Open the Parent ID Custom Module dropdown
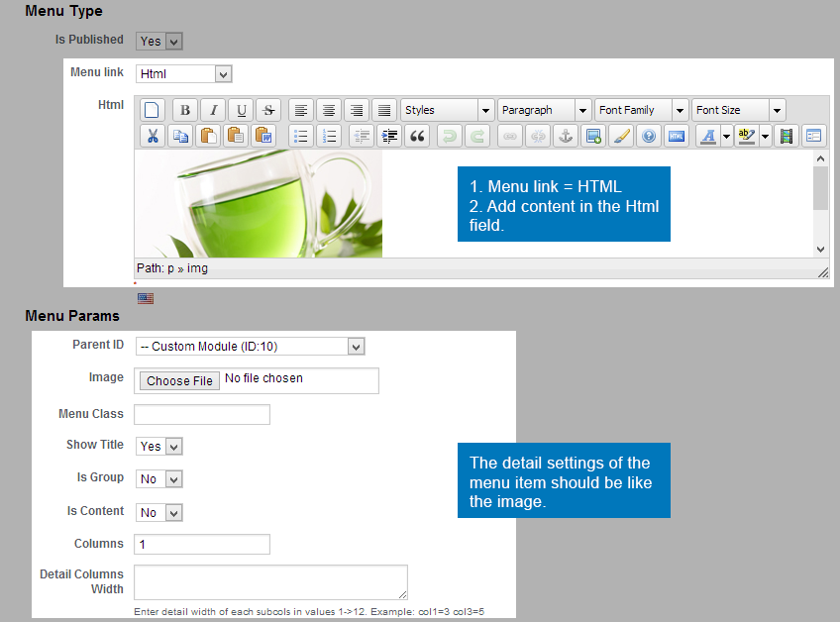Image resolution: width=840 pixels, height=622 pixels. pos(250,347)
